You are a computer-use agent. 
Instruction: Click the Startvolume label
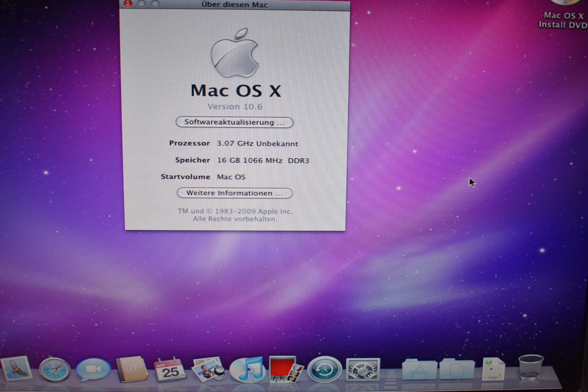pos(185,177)
